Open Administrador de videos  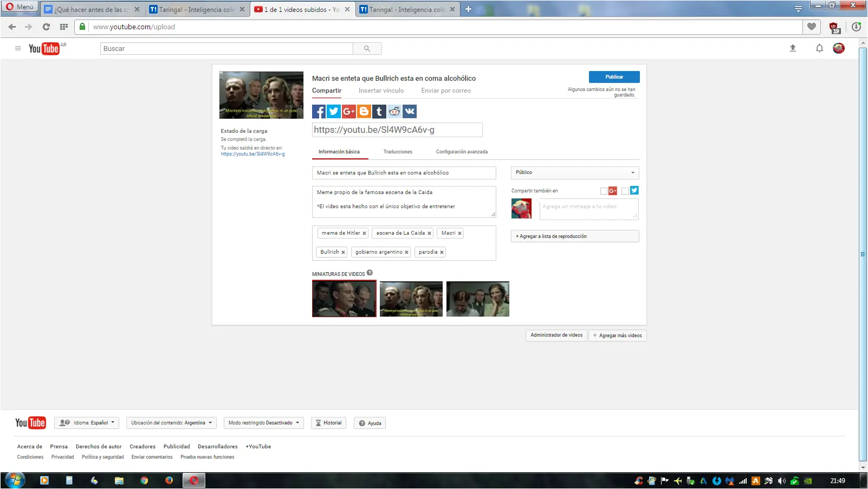point(556,336)
